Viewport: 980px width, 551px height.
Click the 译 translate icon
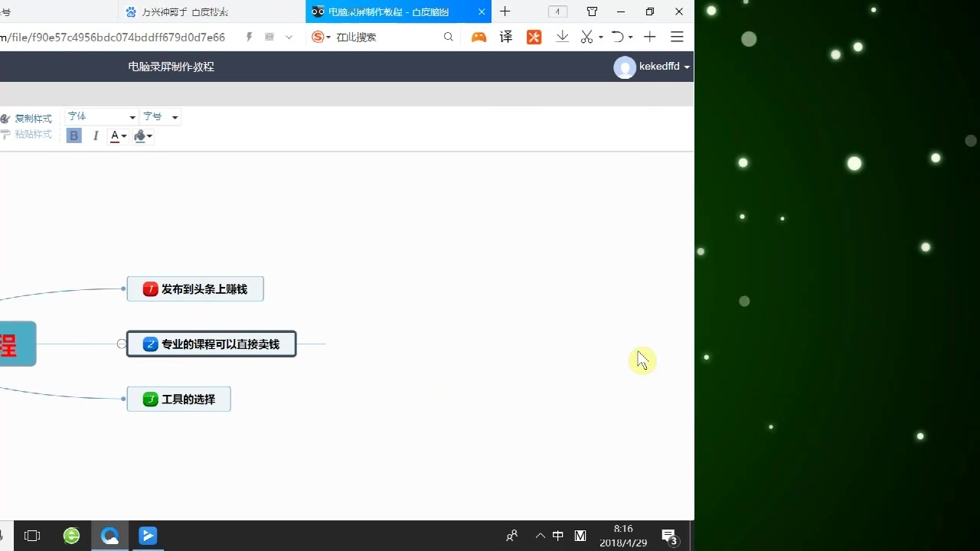coord(506,37)
